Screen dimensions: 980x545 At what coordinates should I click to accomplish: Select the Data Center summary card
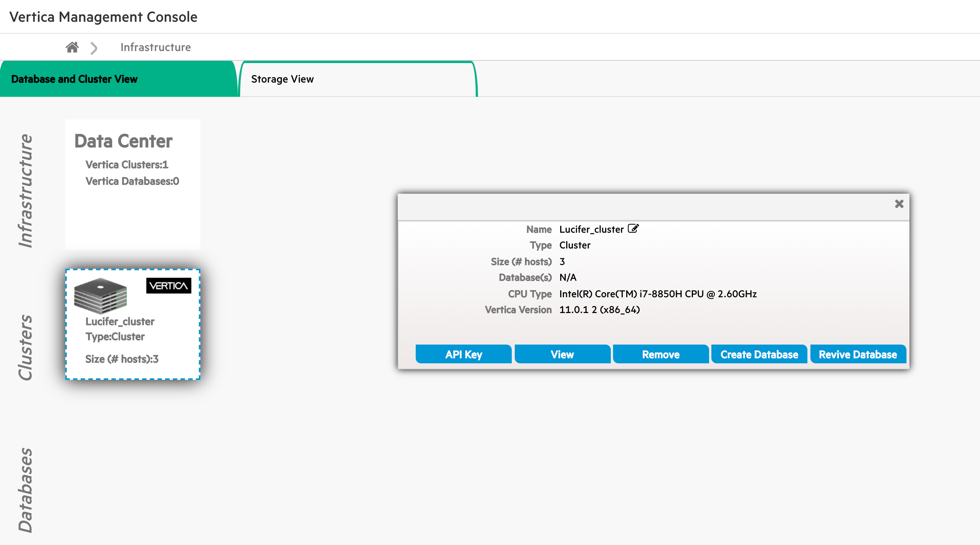[x=132, y=185]
